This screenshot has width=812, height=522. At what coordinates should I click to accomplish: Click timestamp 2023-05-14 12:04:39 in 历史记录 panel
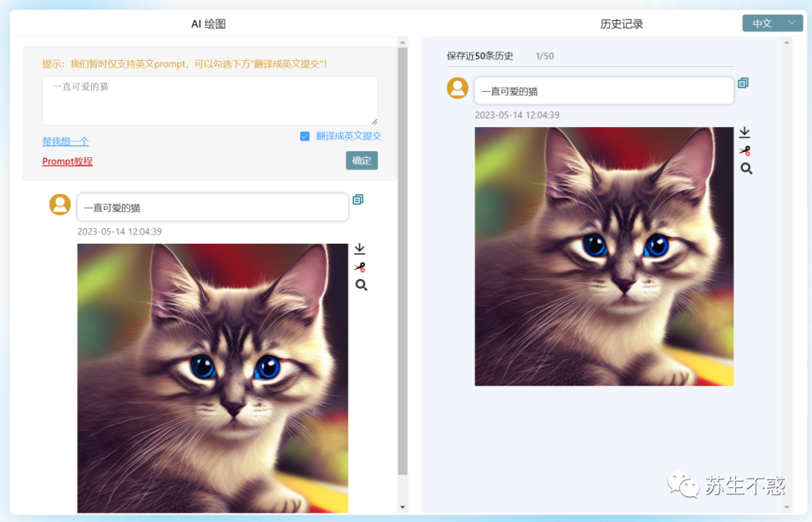pos(517,115)
